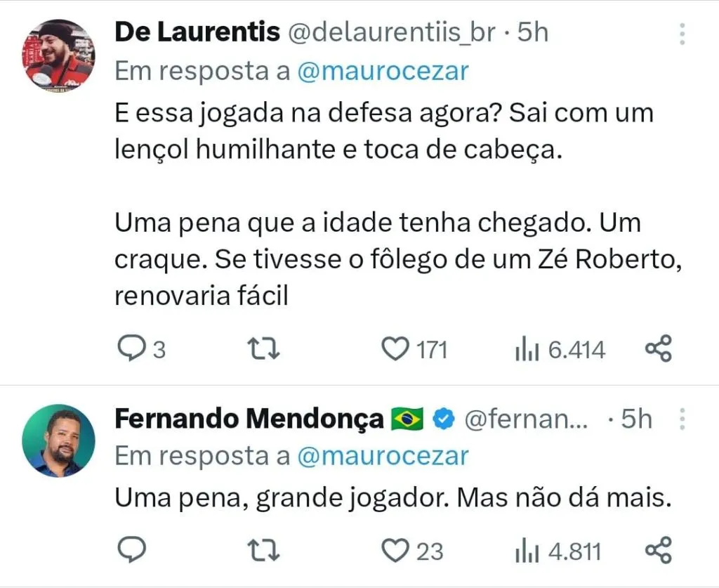Retweet Fernando Mendonça's post
719x588 pixels.
(x=265, y=550)
